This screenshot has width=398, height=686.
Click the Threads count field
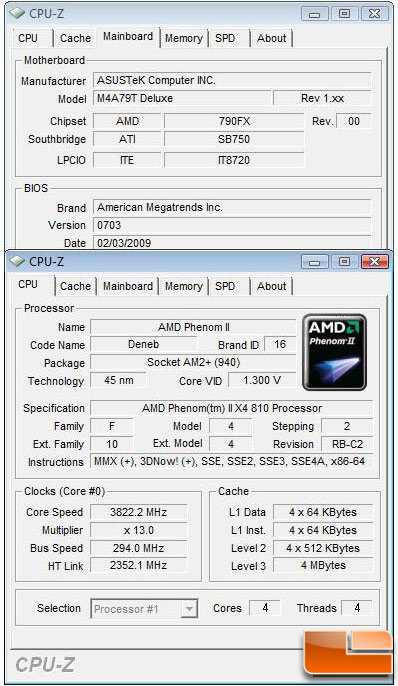[x=357, y=608]
